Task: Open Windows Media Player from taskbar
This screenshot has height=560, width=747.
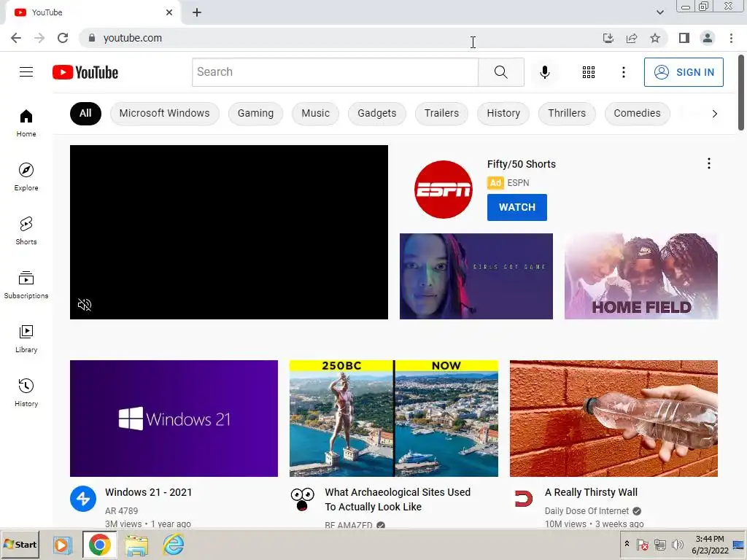Action: [x=62, y=545]
